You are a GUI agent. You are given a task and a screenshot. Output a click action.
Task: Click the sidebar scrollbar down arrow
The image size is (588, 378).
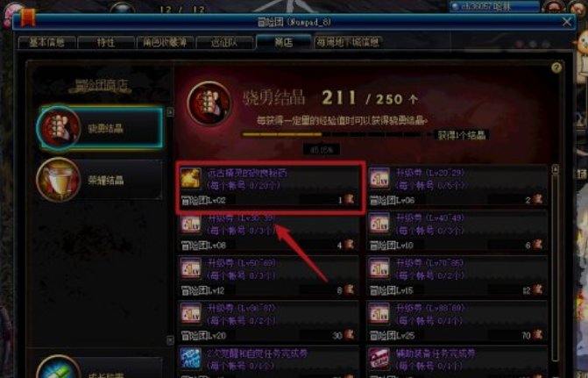pyautogui.click(x=170, y=340)
